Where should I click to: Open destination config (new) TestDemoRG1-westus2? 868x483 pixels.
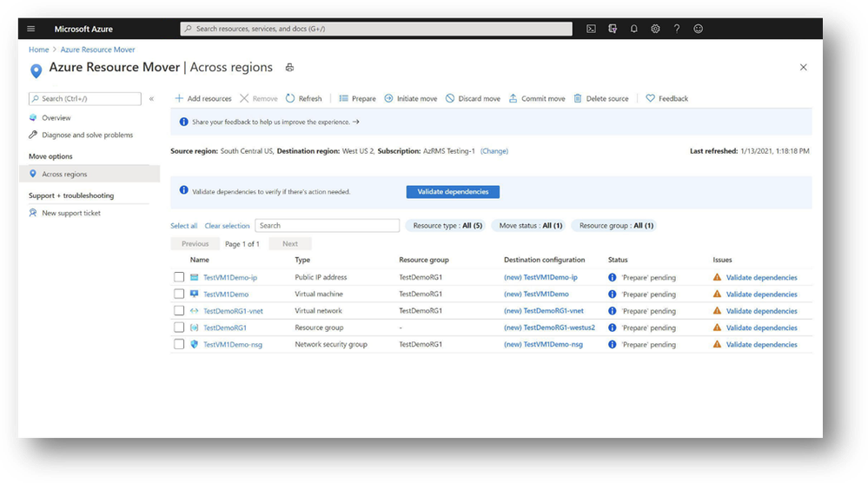pos(549,328)
